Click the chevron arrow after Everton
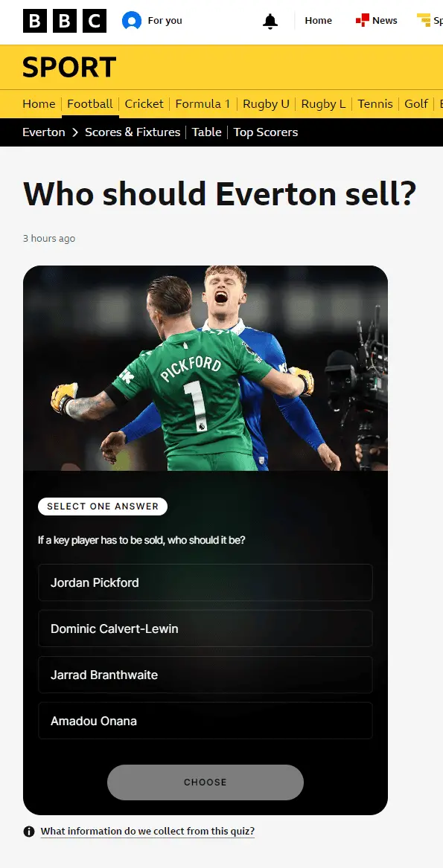Viewport: 443px width, 868px height. [x=75, y=132]
